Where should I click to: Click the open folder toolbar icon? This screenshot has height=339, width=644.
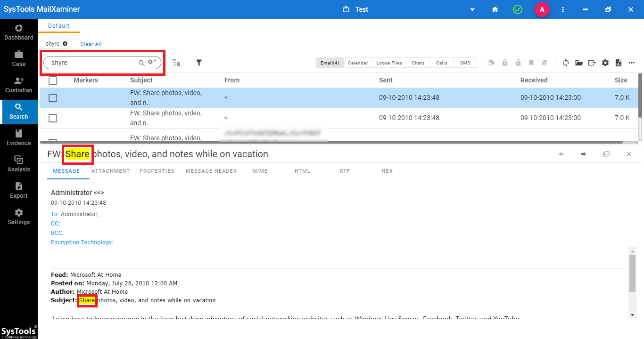[x=579, y=63]
